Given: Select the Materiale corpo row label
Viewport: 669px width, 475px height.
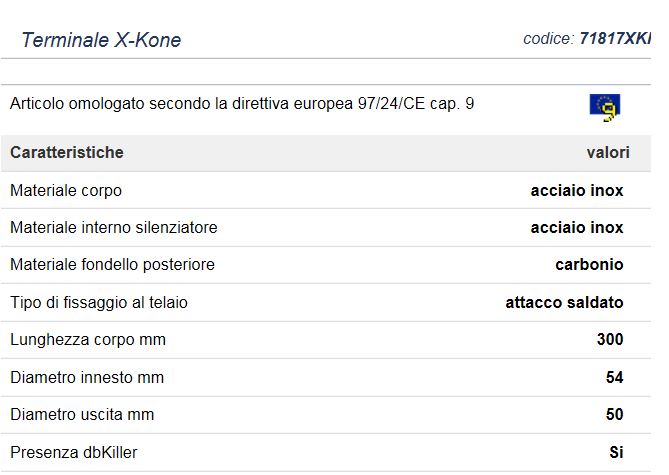Looking at the screenshot, I should 66,190.
